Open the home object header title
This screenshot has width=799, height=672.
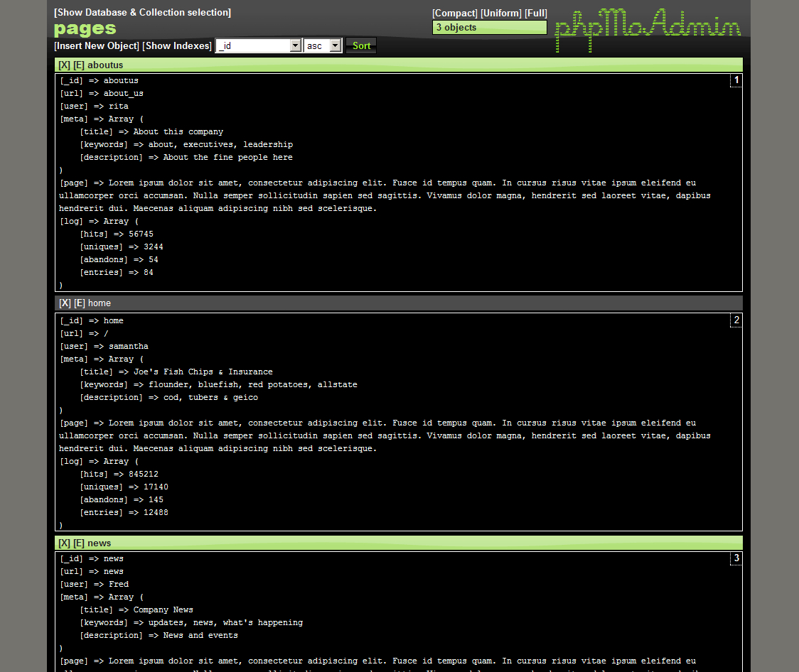coord(100,303)
